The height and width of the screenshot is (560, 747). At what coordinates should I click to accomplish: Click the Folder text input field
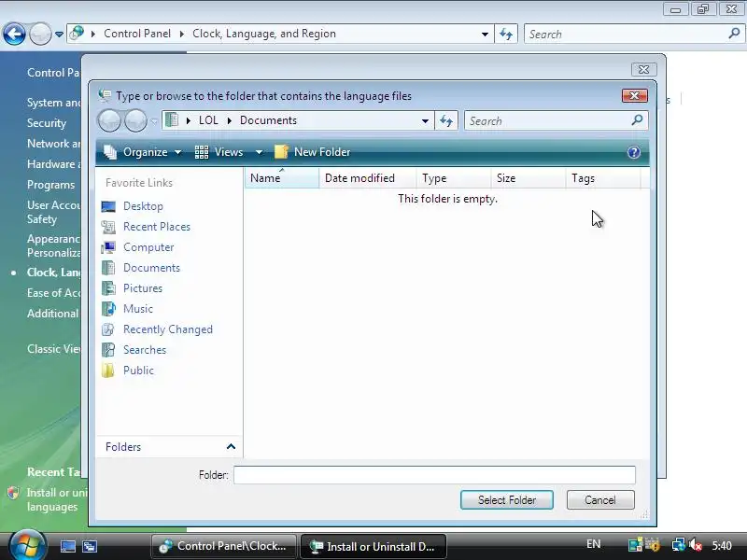434,475
